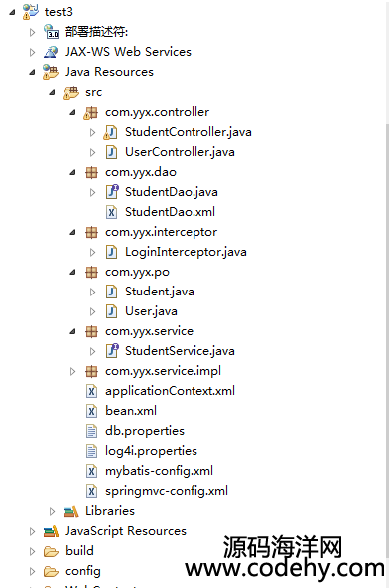Select the User.java label
The image size is (389, 588).
coord(151,311)
